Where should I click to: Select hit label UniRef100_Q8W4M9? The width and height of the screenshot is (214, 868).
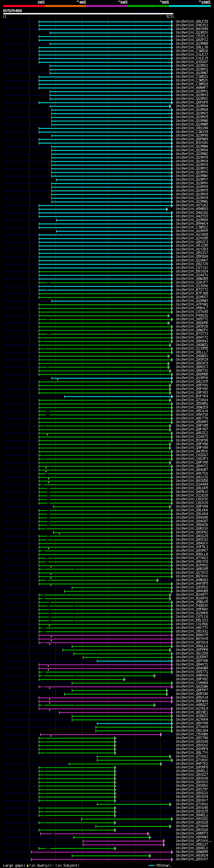pos(192,852)
